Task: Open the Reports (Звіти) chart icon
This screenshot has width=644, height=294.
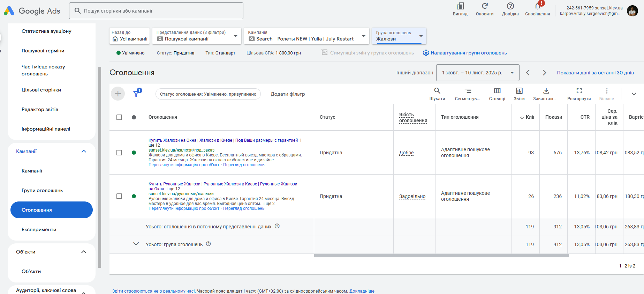Action: coord(519,91)
